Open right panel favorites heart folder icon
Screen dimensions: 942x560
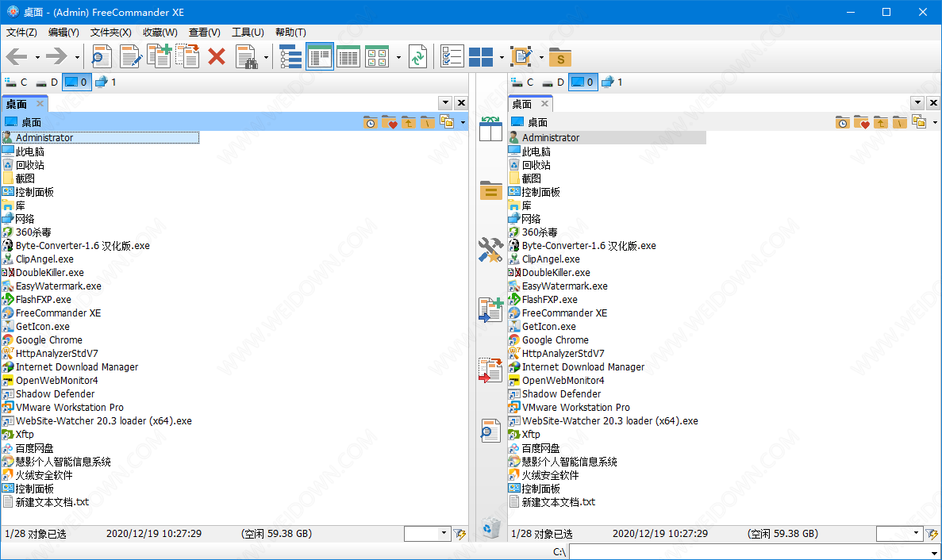click(862, 122)
